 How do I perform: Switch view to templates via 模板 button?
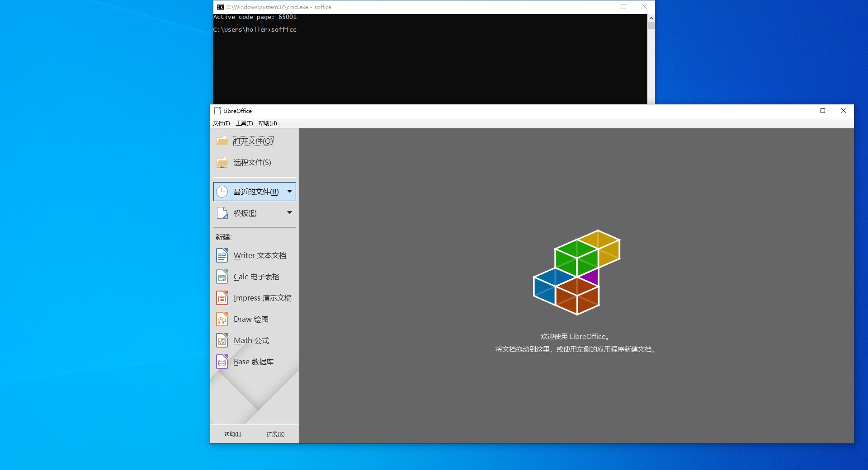point(245,213)
